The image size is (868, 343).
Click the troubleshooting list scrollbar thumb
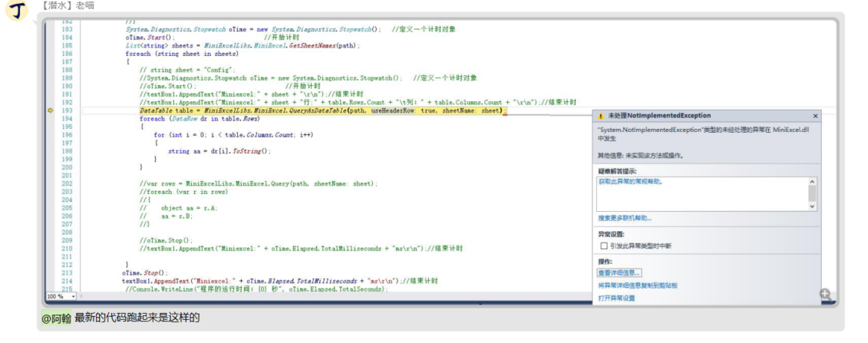click(x=812, y=193)
